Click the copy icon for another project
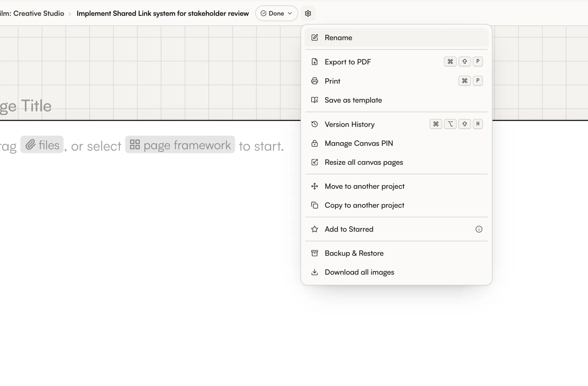This screenshot has height=386, width=588. [x=315, y=205]
